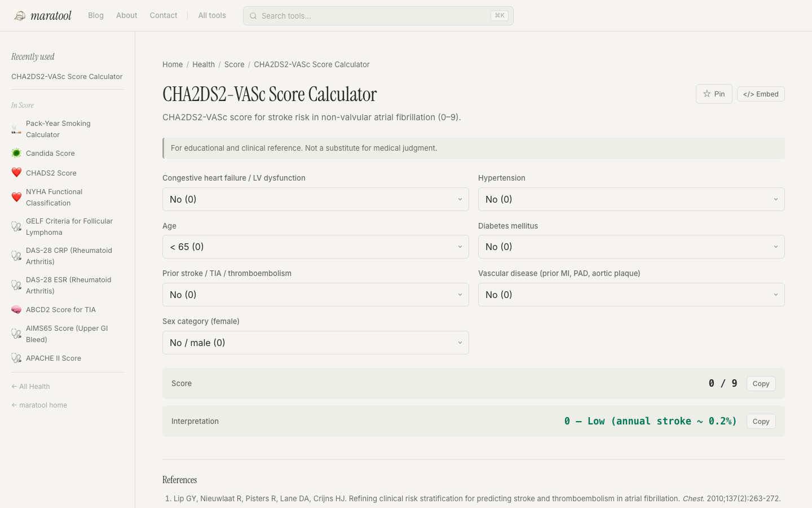Viewport: 812px width, 508px height.
Task: Open the Vascular disease dropdown
Action: tap(632, 295)
